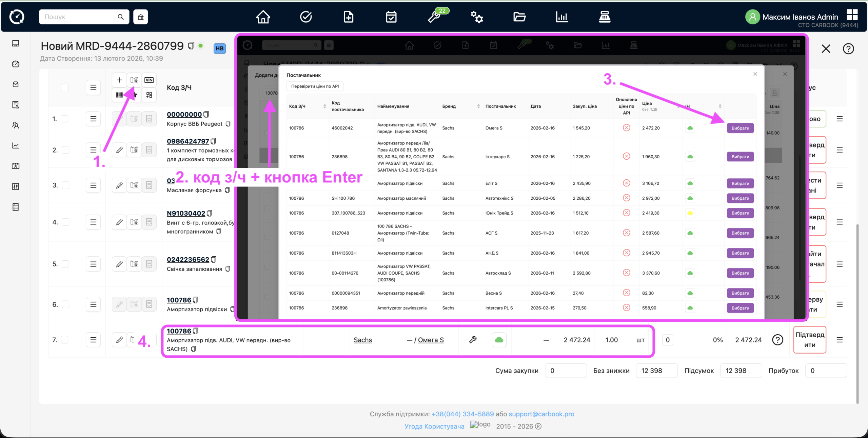Click the plus add-part icon

click(x=119, y=80)
